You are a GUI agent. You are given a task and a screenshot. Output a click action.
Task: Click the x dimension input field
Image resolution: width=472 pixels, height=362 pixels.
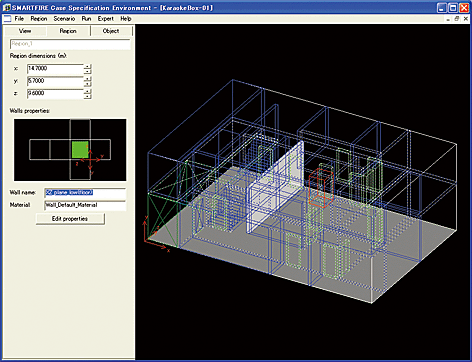click(x=55, y=69)
